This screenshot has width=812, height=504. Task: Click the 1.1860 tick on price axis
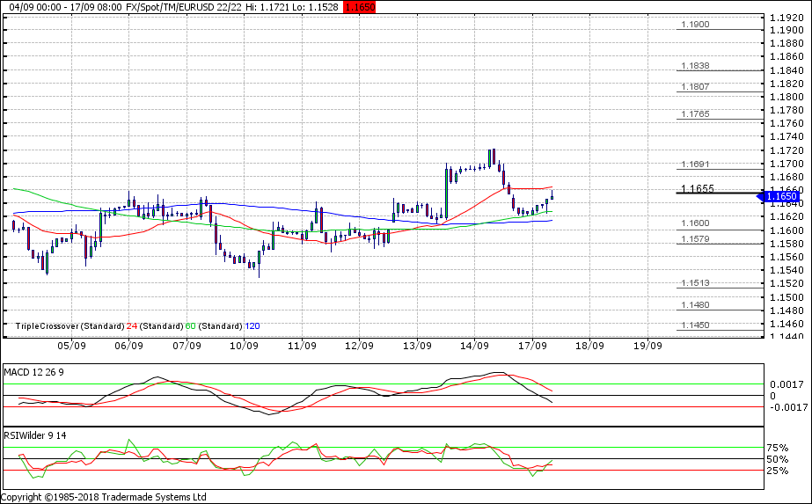[x=786, y=57]
